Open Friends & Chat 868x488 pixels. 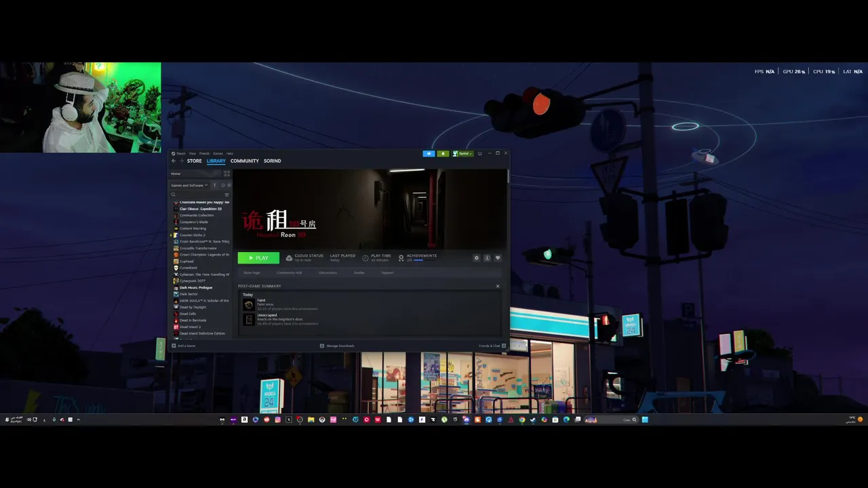(x=492, y=346)
